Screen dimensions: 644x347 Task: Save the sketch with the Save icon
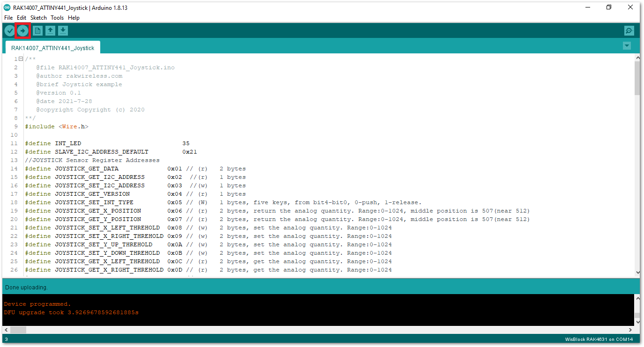point(63,31)
